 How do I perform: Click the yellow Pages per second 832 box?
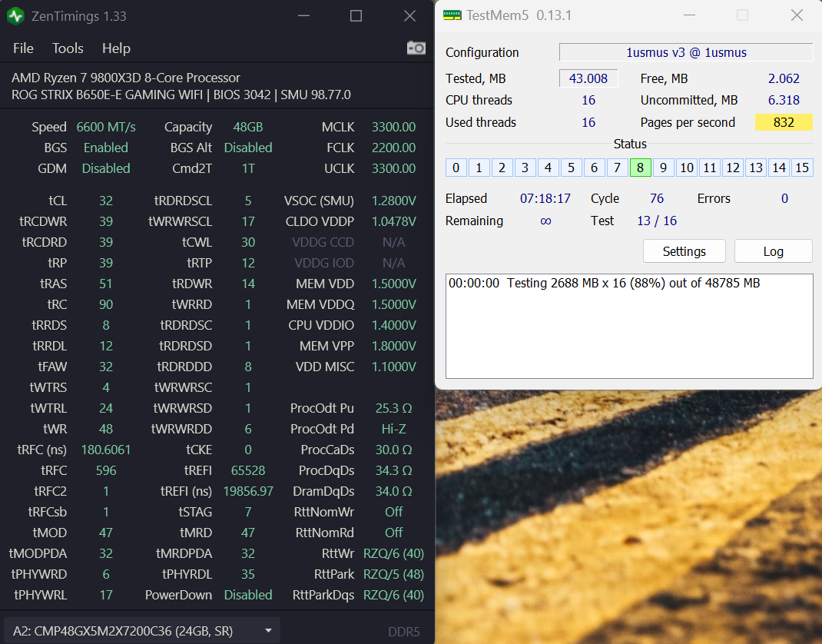pos(784,122)
